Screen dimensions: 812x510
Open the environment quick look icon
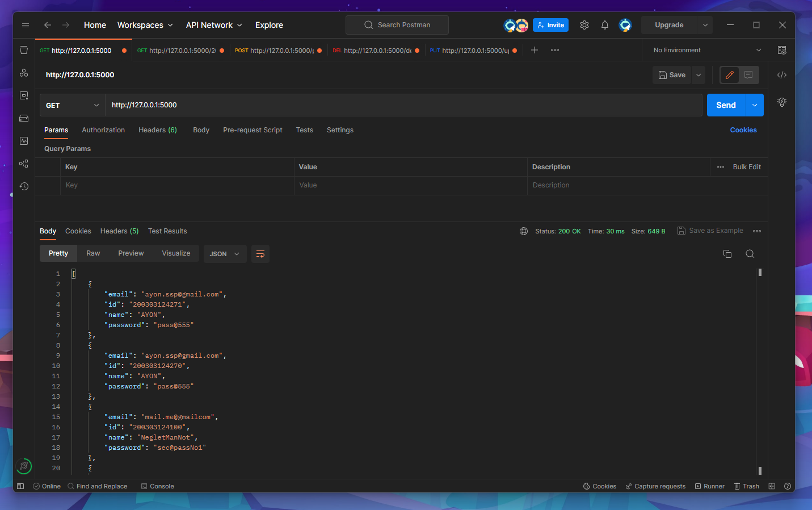click(782, 50)
